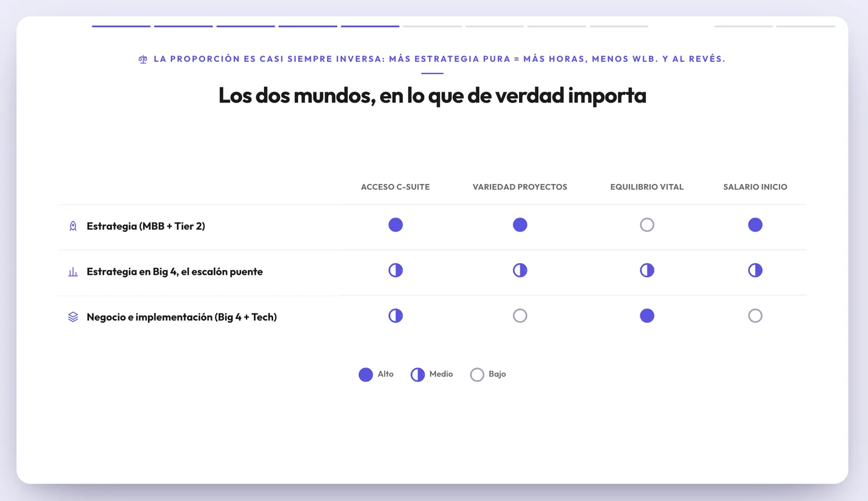
Task: Click the ACCESO C-SUITE column header
Action: 395,187
